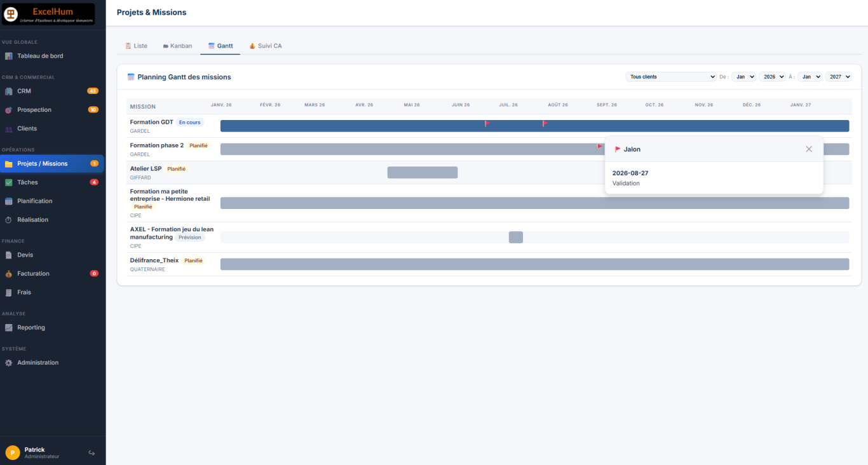Click the Formation GDT Gantt bar
The image size is (868, 465).
click(534, 126)
